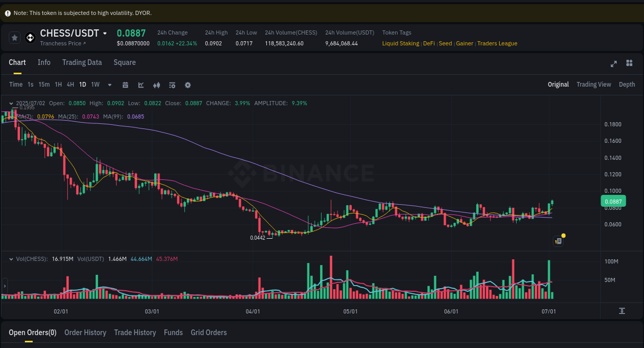This screenshot has height=348, width=644.
Task: Expand the chart to fullscreen
Action: coord(614,63)
